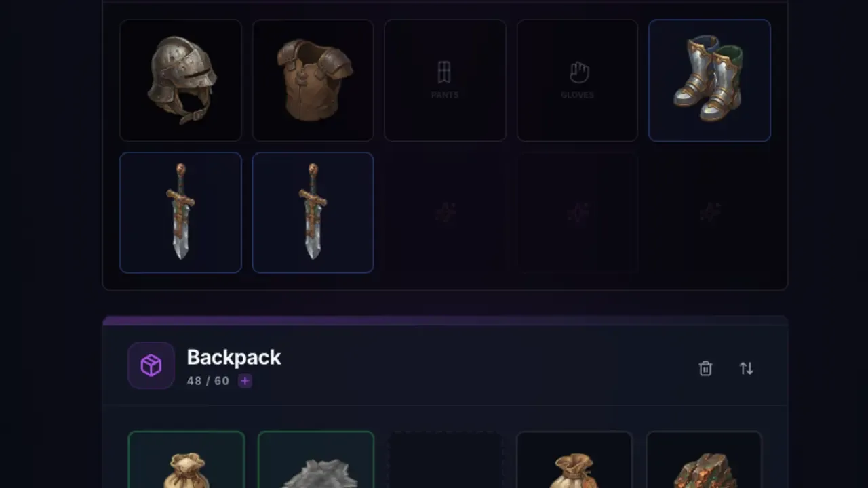Click the Backpack header title

click(234, 357)
